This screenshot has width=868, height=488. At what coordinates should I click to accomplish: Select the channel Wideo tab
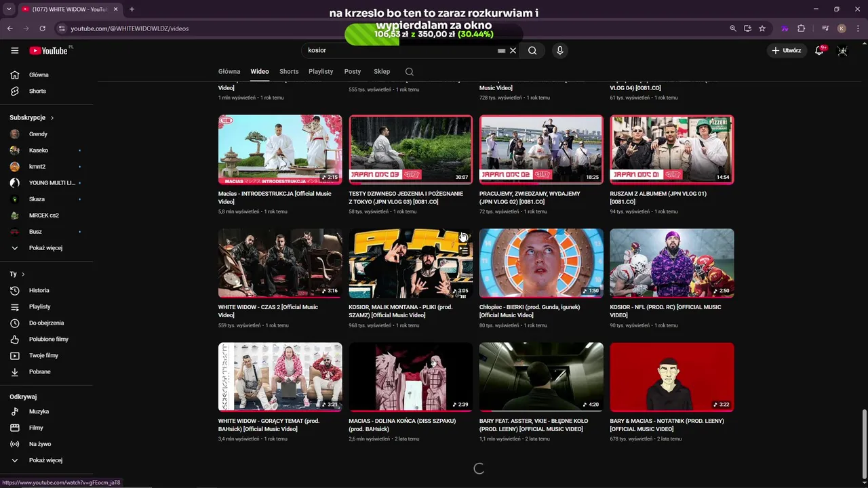[260, 71]
